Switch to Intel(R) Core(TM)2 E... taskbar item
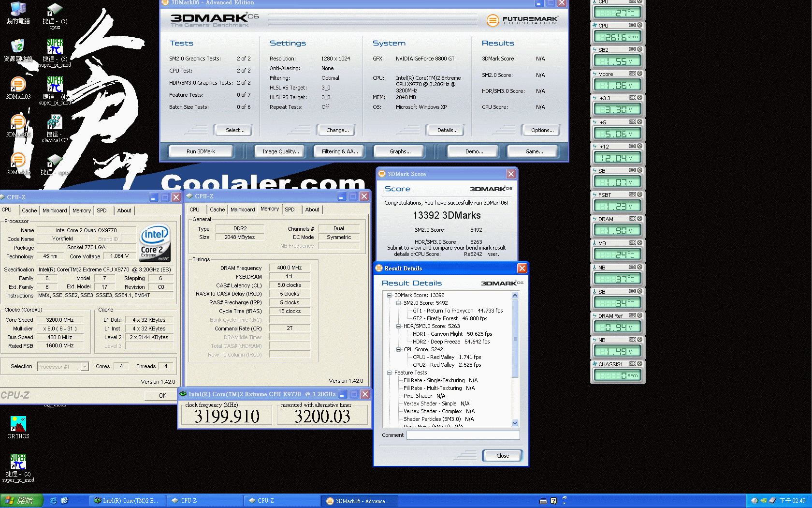Image resolution: width=812 pixels, height=508 pixels. 128,501
